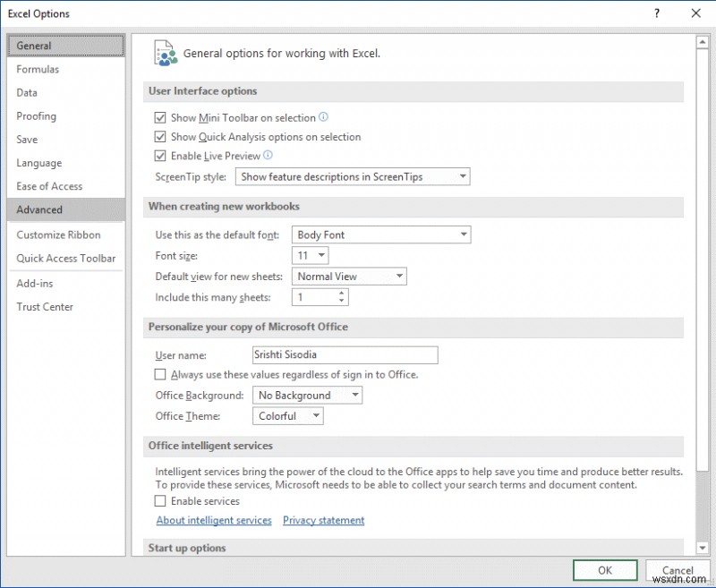The width and height of the screenshot is (716, 588).
Task: Click the info icon beside Show Mini Toolbar
Action: [322, 117]
